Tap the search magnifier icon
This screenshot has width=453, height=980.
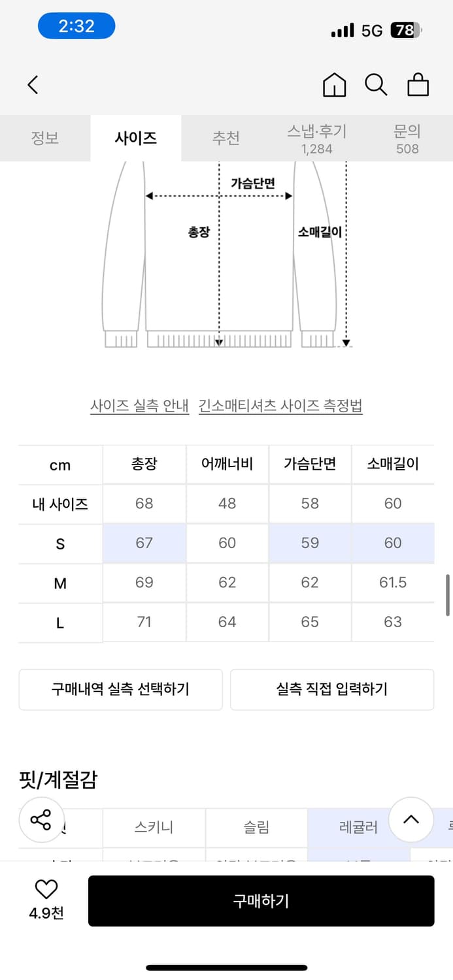coord(376,85)
